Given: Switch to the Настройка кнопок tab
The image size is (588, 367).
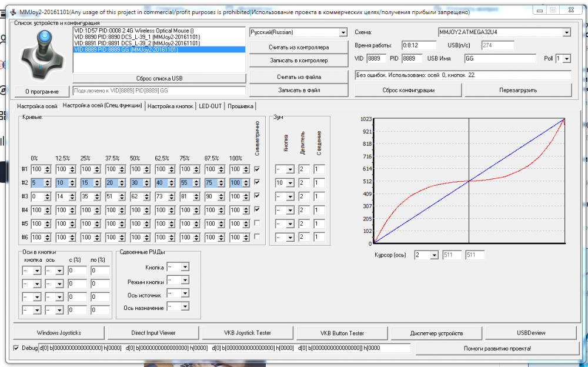Looking at the screenshot, I should point(171,106).
